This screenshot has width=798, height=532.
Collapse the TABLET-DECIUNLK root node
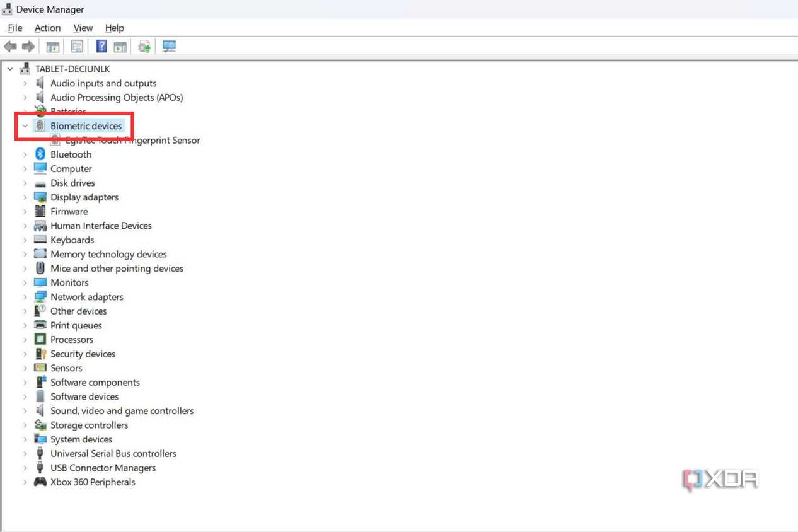(x=10, y=69)
